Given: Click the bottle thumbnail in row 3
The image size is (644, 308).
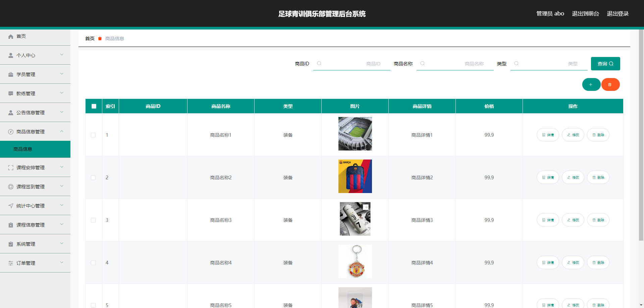Looking at the screenshot, I should click(x=355, y=219).
